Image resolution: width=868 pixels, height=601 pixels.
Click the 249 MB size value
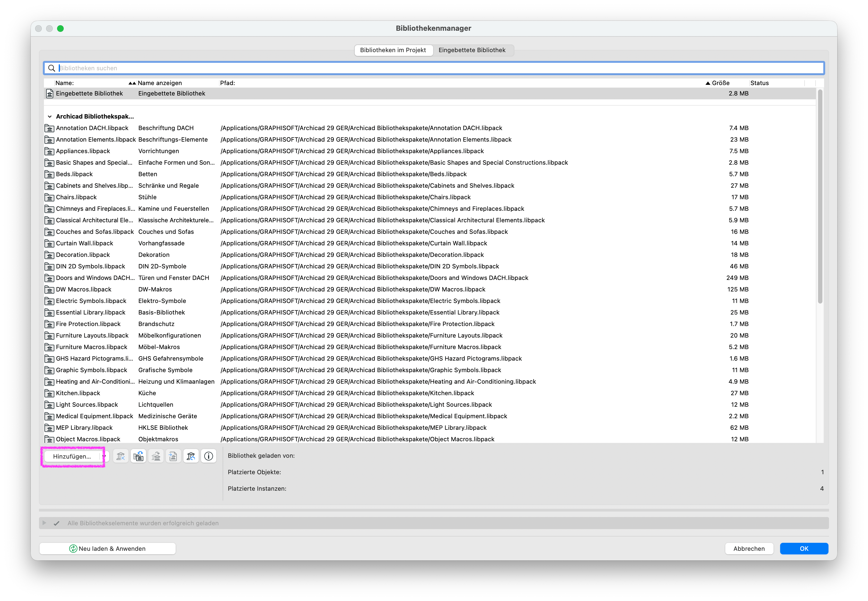pyautogui.click(x=737, y=278)
